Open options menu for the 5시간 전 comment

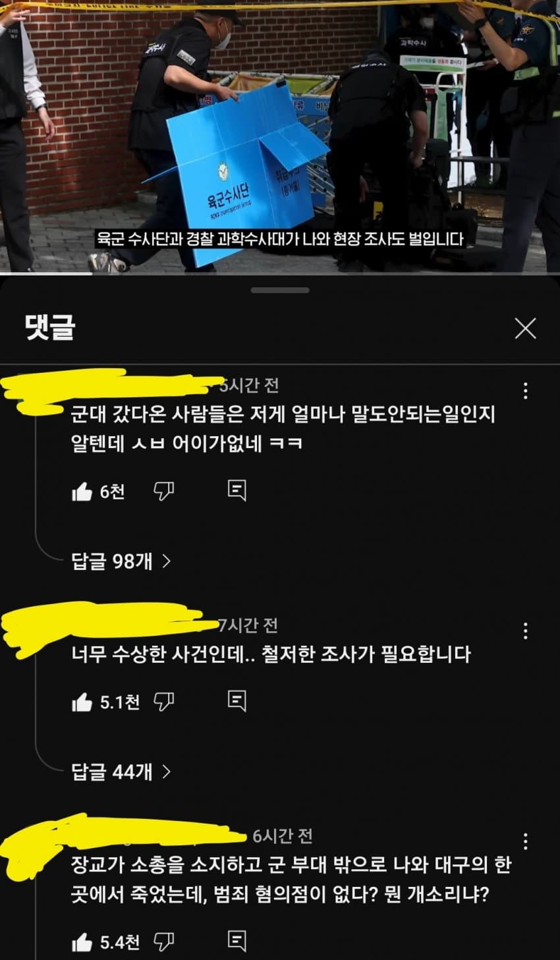[525, 390]
